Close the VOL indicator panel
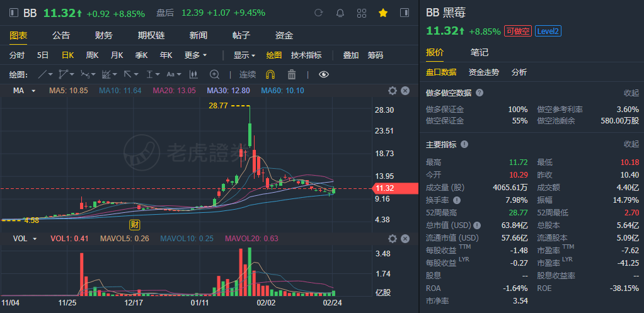 405,238
